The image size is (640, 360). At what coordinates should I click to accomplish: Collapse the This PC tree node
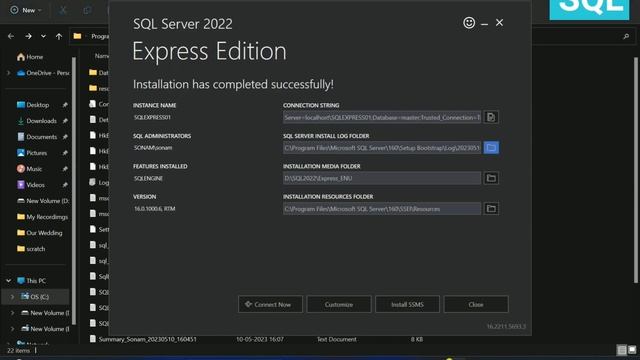click(x=9, y=281)
